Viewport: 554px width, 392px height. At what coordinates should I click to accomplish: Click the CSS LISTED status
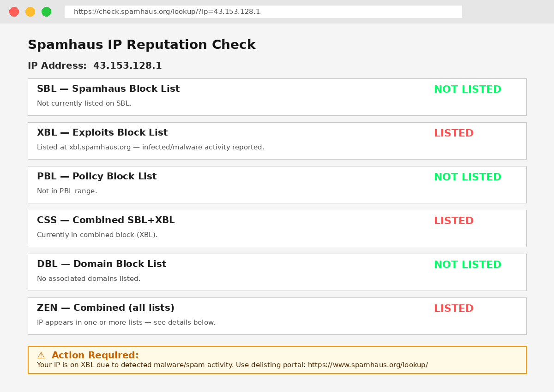pos(454,221)
